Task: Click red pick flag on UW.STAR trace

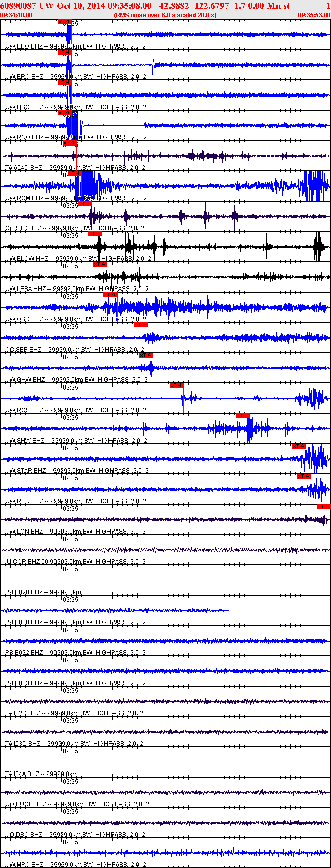Action: click(299, 446)
